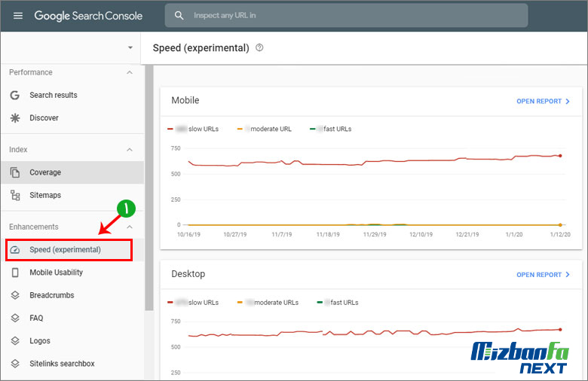Open the help icon beside Speed title

(259, 47)
